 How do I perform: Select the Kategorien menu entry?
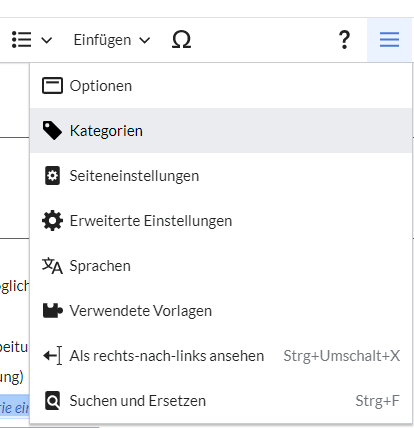221,130
